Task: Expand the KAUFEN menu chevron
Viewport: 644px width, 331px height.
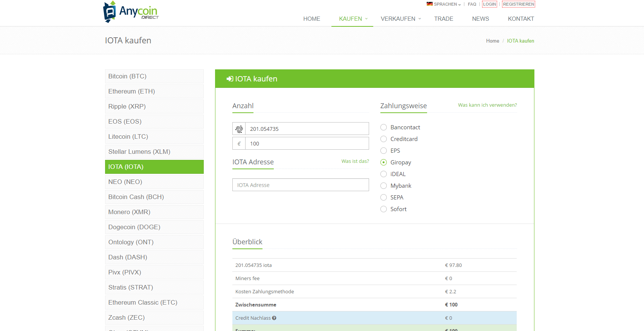Action: [366, 18]
